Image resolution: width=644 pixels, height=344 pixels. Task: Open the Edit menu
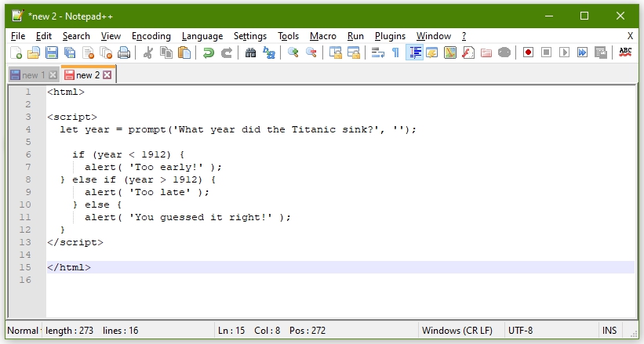44,36
